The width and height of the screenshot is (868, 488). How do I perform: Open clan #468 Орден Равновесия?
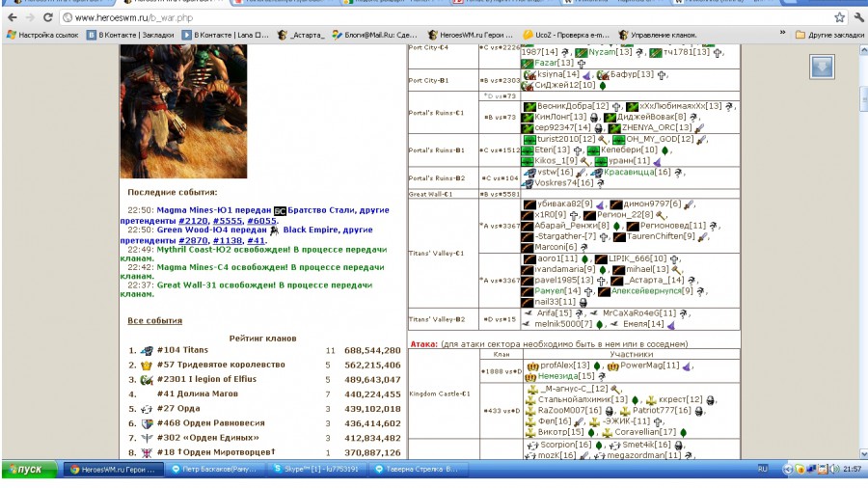coord(210,422)
